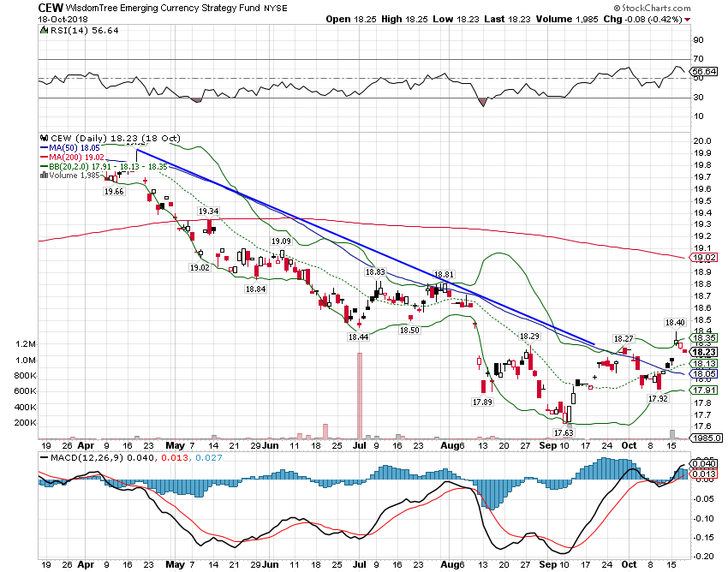Click the RSI(14) indicator icon

pos(44,31)
